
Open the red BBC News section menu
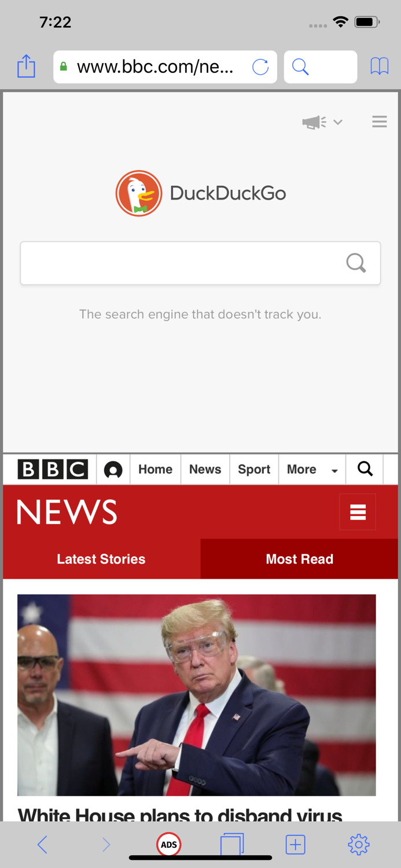coord(358,512)
